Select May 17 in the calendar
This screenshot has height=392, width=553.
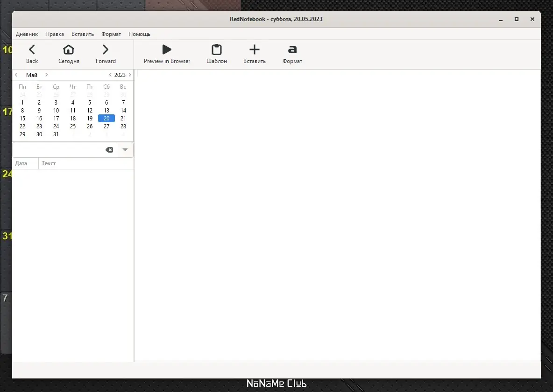tap(56, 119)
